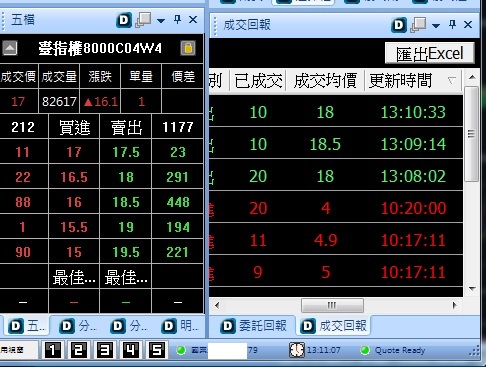Click the window-stack icon in 五檔 header
486x367 pixels.
143,20
